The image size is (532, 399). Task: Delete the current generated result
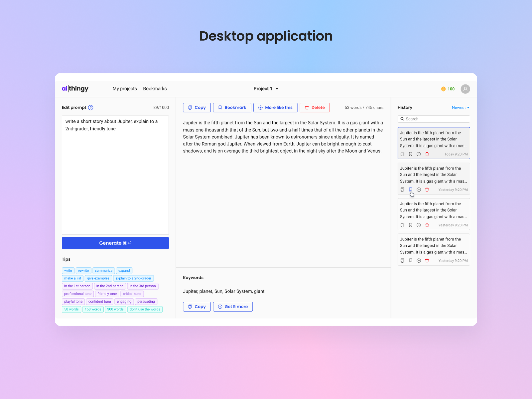(x=315, y=108)
